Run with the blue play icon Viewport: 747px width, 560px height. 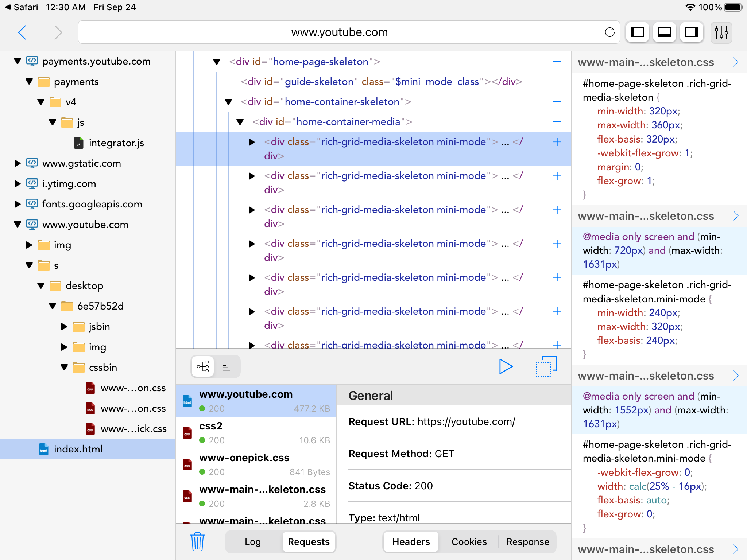tap(506, 366)
